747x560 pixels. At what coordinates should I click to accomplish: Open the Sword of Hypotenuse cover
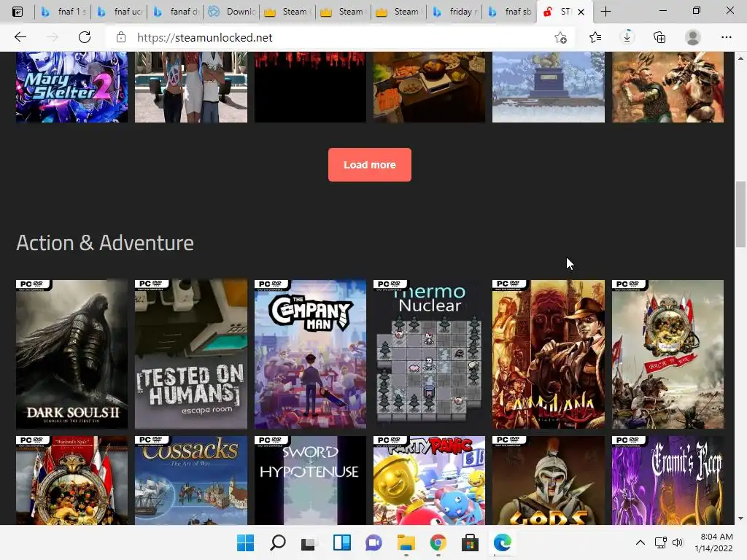310,480
